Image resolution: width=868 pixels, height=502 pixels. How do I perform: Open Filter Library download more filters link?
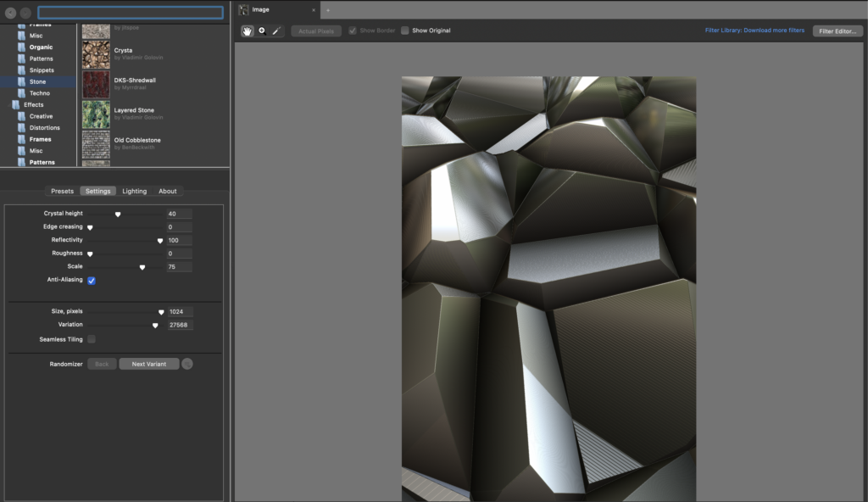[x=754, y=31]
